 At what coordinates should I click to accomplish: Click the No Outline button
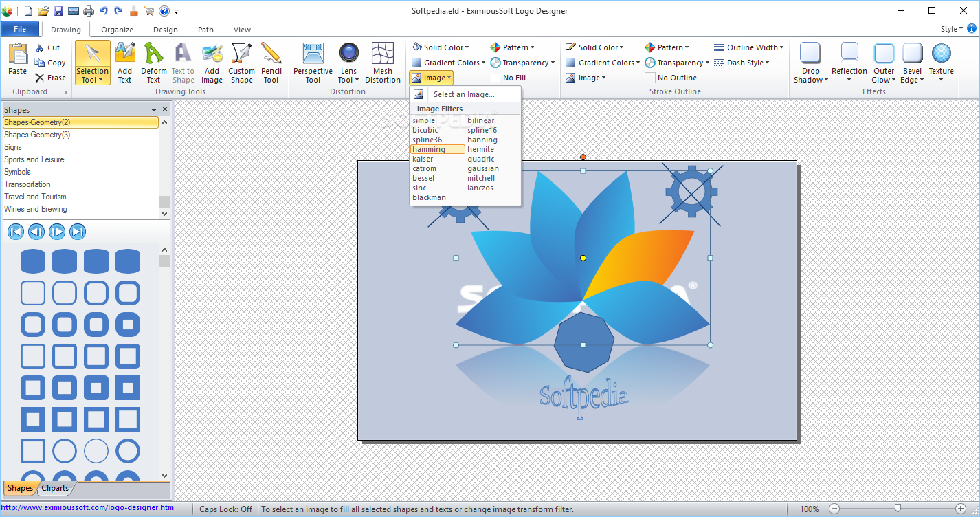click(x=670, y=78)
